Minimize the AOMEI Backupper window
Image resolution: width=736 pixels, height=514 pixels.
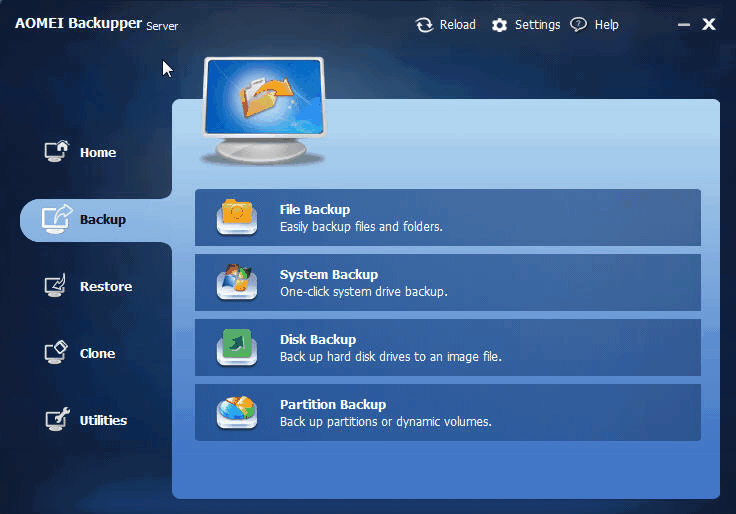684,24
